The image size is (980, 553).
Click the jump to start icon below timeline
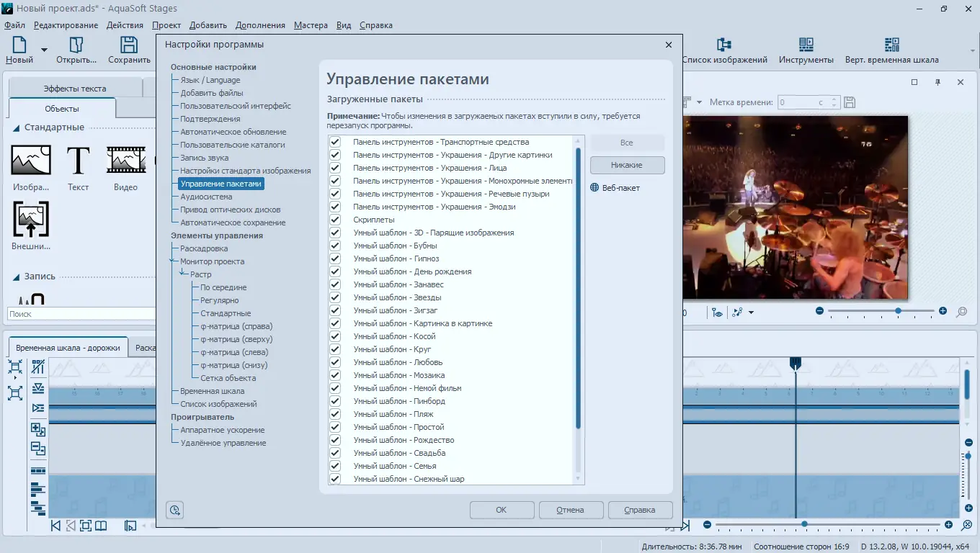(56, 526)
